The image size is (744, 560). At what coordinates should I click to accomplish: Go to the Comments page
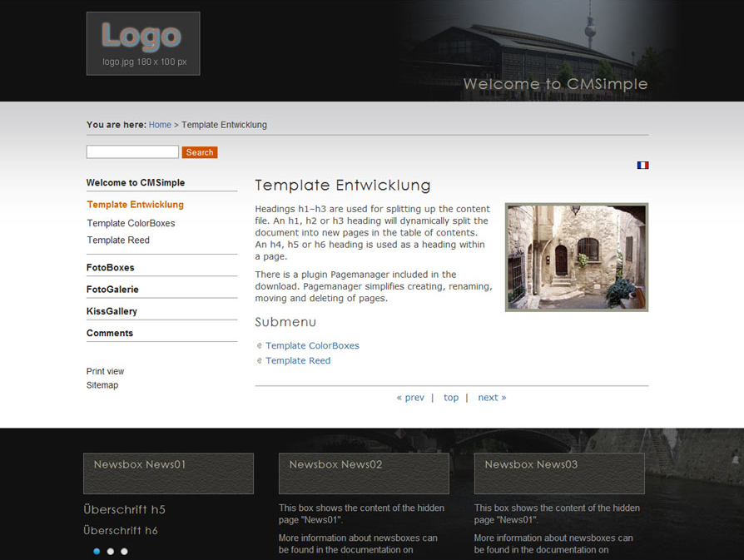[x=110, y=333]
